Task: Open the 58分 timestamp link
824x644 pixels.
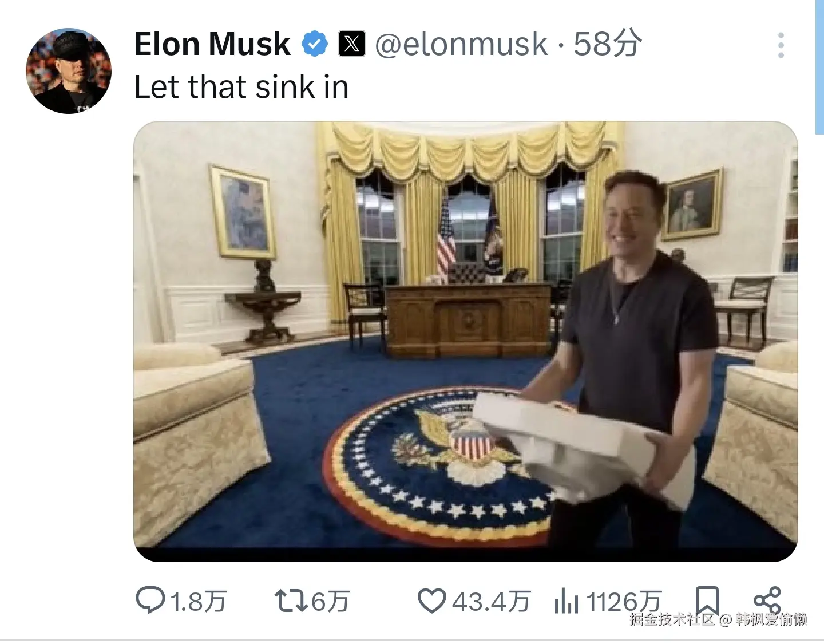Action: (608, 44)
